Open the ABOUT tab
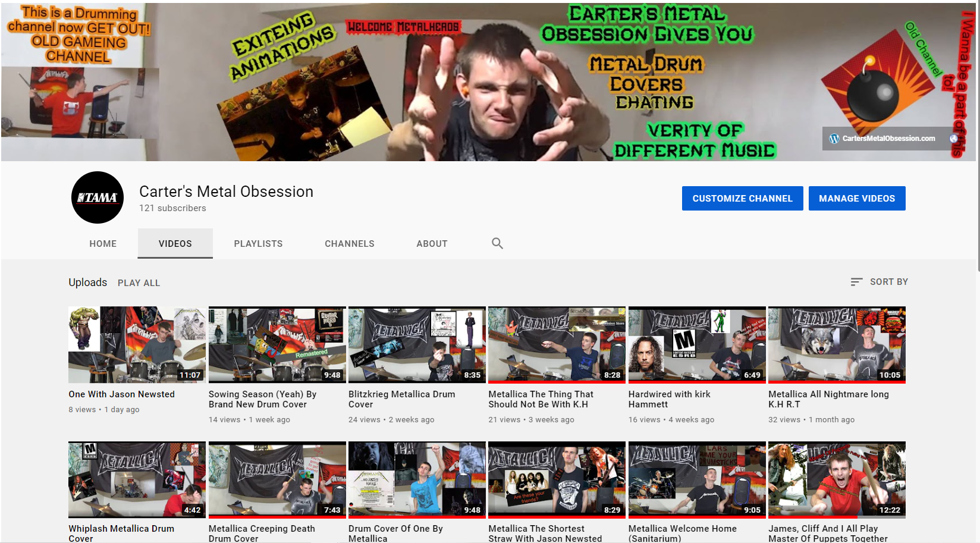Image resolution: width=980 pixels, height=543 pixels. [x=432, y=244]
